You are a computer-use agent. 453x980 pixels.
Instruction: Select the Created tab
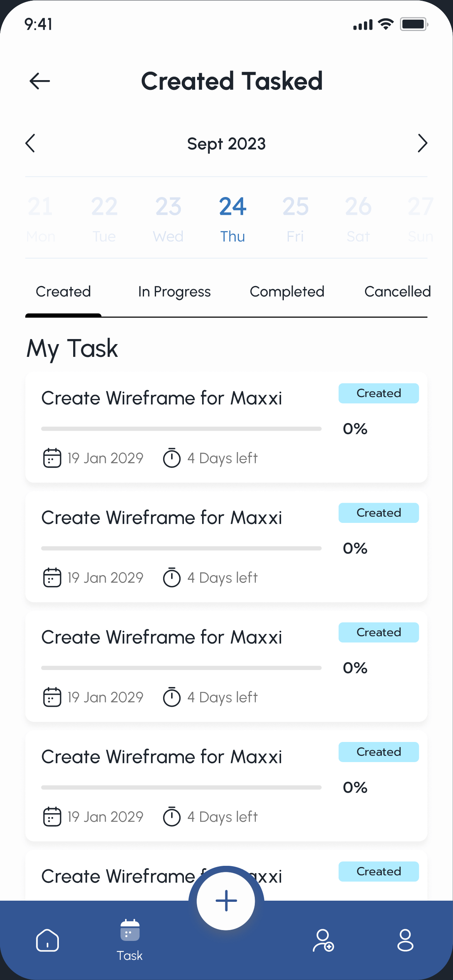[63, 292]
